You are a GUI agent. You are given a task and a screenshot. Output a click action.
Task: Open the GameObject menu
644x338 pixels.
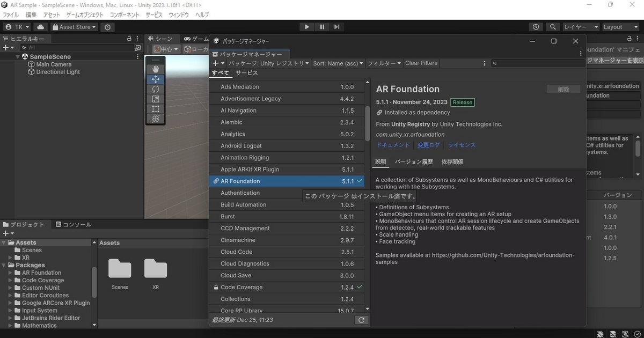pos(85,15)
